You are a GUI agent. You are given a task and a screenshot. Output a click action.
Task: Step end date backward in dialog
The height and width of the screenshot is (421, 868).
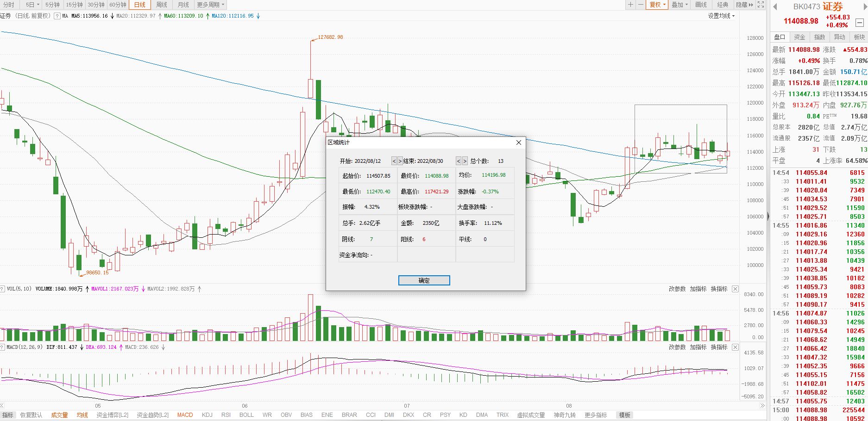click(x=459, y=161)
